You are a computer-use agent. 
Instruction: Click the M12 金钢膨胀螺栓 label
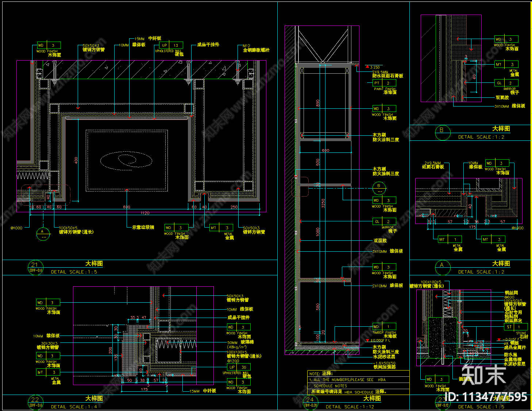click(256, 48)
